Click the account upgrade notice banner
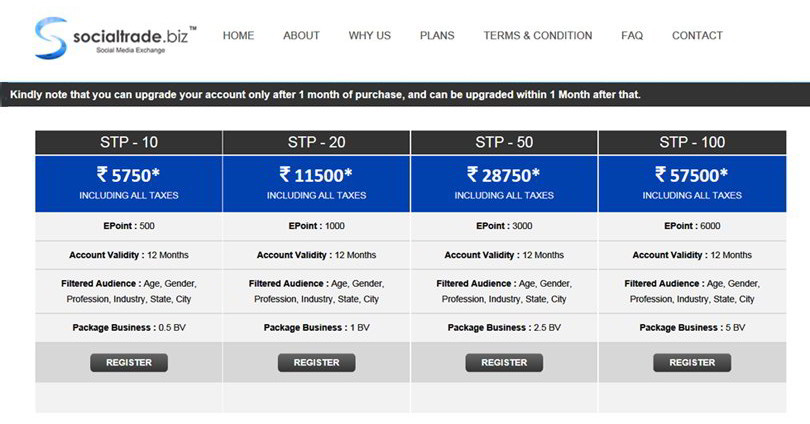This screenshot has width=810, height=424. (x=405, y=95)
